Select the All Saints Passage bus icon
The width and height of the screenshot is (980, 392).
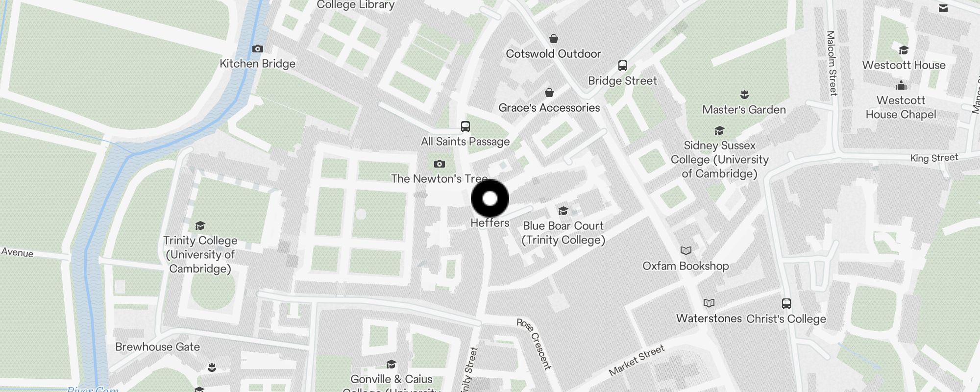[x=465, y=126]
